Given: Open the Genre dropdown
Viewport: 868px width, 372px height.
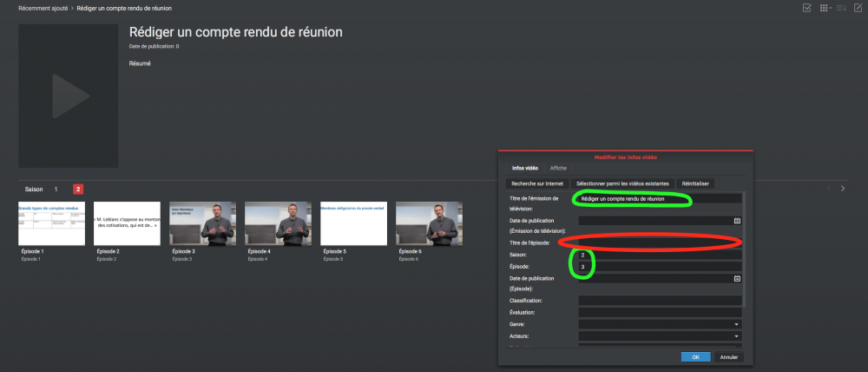Looking at the screenshot, I should click(660, 324).
